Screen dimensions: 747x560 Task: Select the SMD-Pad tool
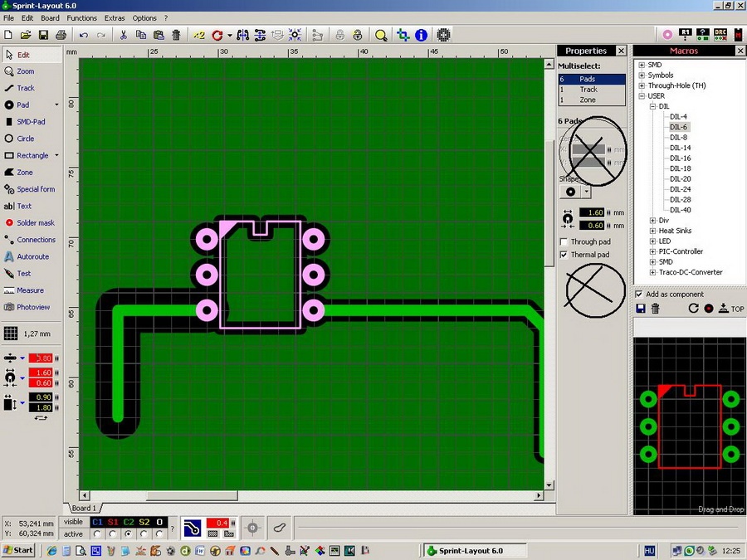tap(32, 122)
